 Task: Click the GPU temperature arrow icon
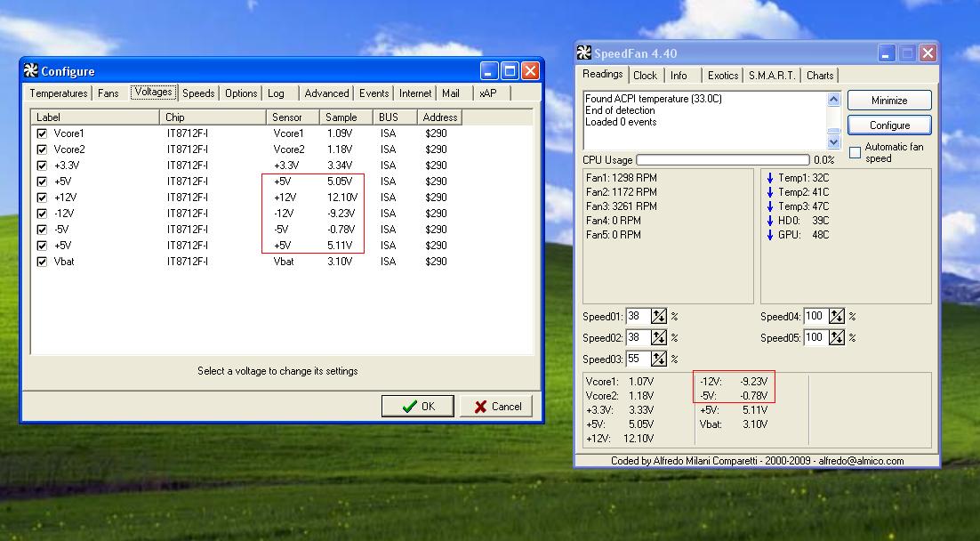coord(769,235)
